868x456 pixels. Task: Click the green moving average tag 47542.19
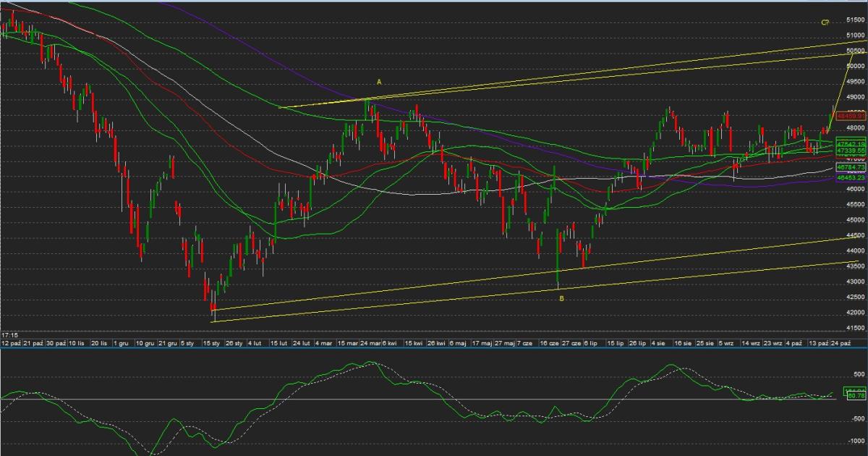(x=851, y=145)
